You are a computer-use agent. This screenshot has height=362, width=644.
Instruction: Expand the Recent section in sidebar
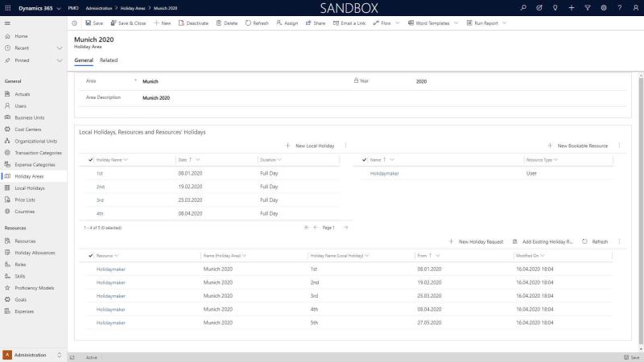60,48
